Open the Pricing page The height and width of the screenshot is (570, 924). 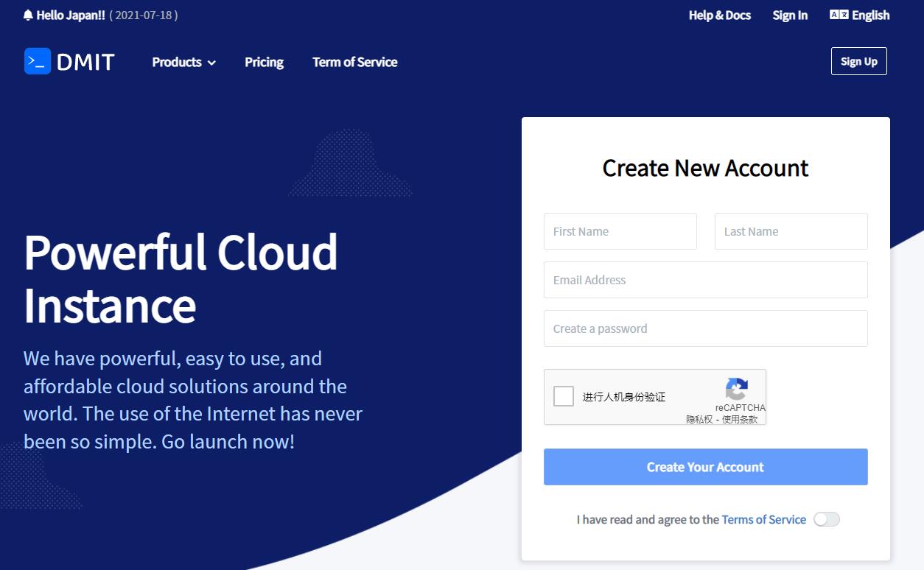(x=264, y=62)
